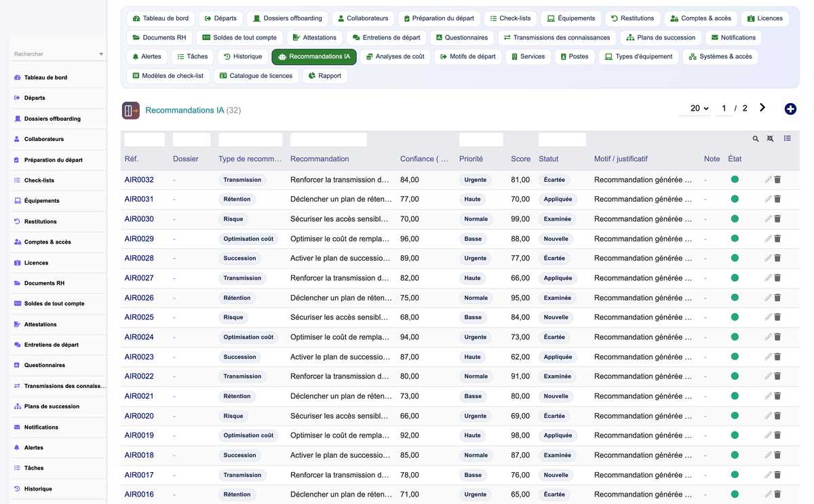Viewport: 814px width, 504px height.
Task: Toggle the green État dot for AIR0028
Action: pos(735,258)
